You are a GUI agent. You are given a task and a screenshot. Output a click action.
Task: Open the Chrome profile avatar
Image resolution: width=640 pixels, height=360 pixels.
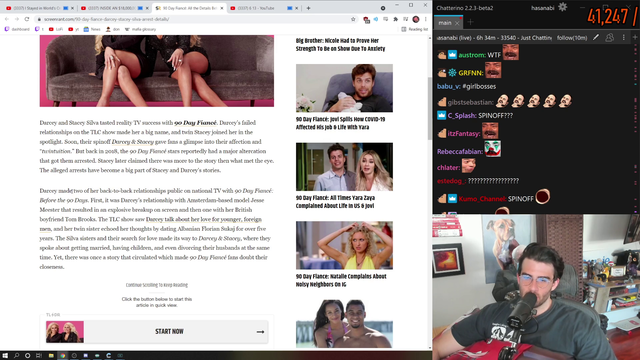416,19
